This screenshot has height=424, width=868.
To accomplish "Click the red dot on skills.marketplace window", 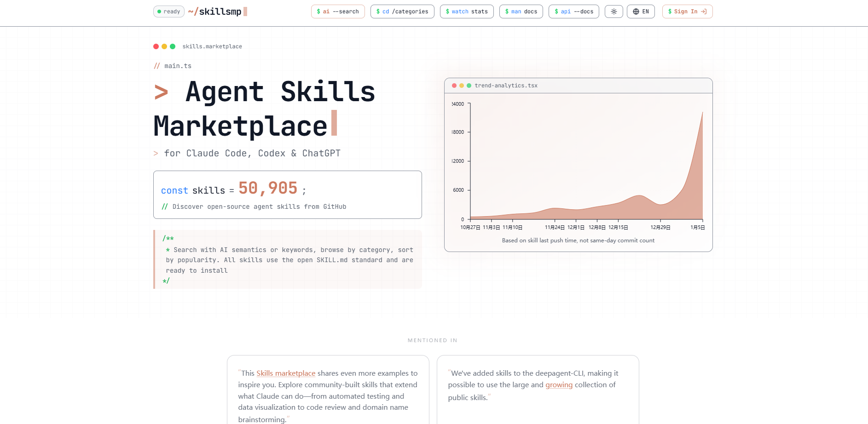I will click(156, 46).
